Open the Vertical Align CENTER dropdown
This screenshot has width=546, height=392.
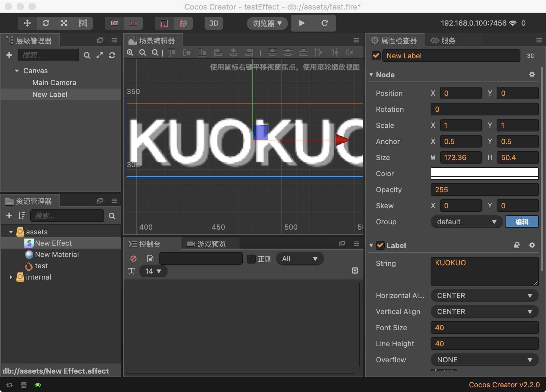[x=484, y=312]
